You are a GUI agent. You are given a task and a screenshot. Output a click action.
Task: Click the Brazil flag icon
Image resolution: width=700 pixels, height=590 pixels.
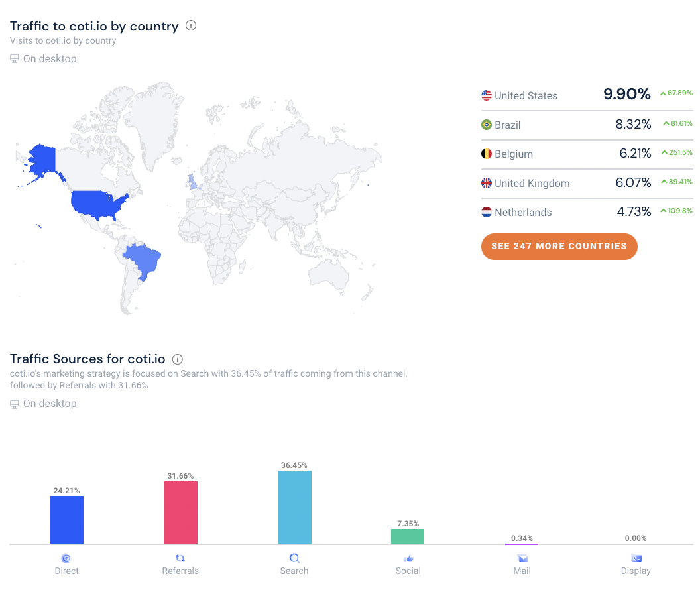(x=487, y=125)
